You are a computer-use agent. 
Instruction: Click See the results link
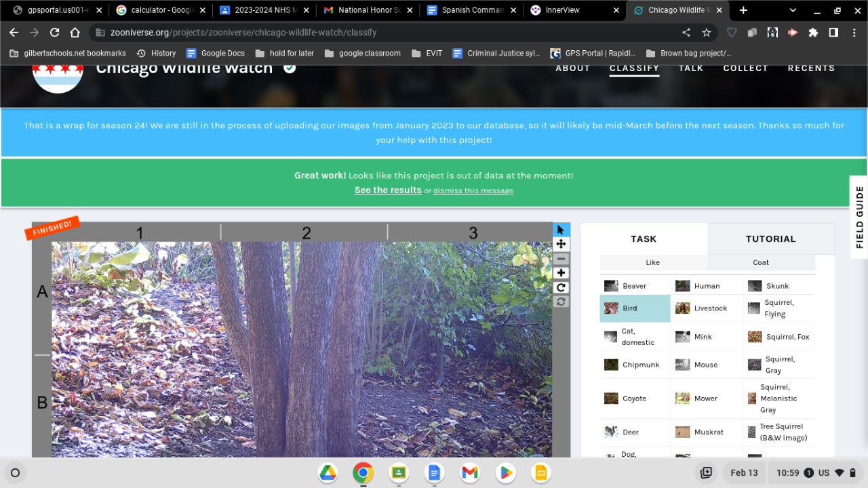pos(388,190)
